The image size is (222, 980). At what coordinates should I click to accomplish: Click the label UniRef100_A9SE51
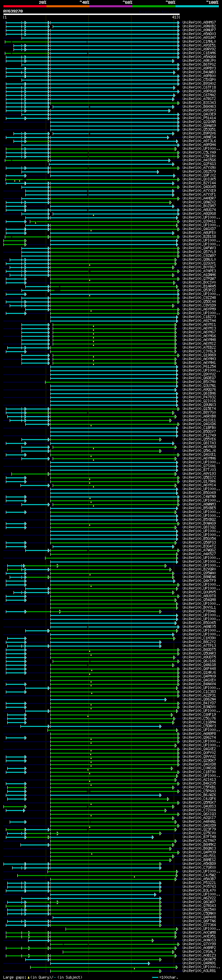pos(199,45)
